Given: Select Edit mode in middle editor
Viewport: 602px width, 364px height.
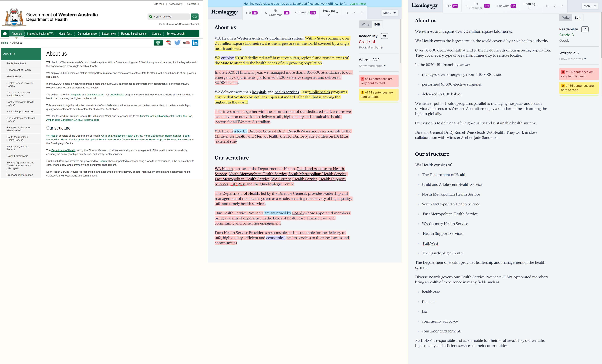Looking at the screenshot, I should click(377, 24).
